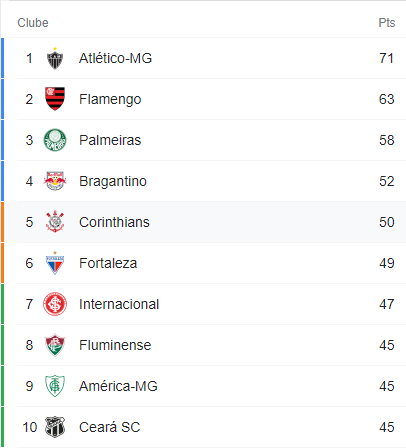This screenshot has height=448, width=406.
Task: Click the Fortaleza tricolor crest
Action: (x=55, y=263)
